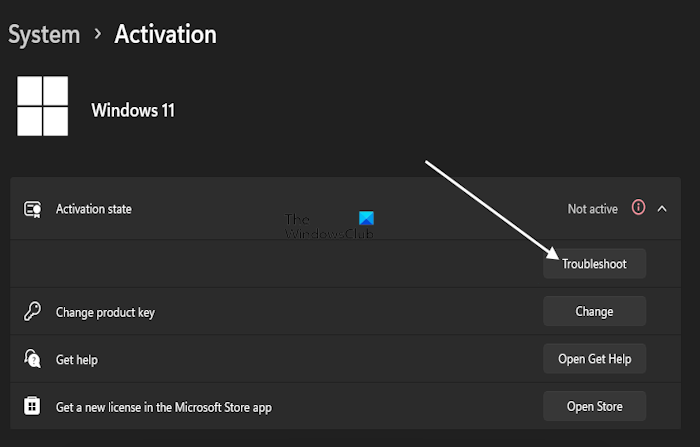Click the Get help row label
The width and height of the screenshot is (700, 447).
click(x=77, y=359)
